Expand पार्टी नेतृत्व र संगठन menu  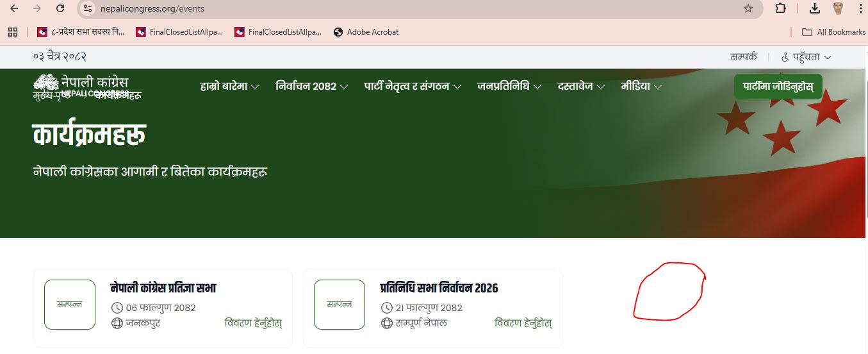[413, 86]
